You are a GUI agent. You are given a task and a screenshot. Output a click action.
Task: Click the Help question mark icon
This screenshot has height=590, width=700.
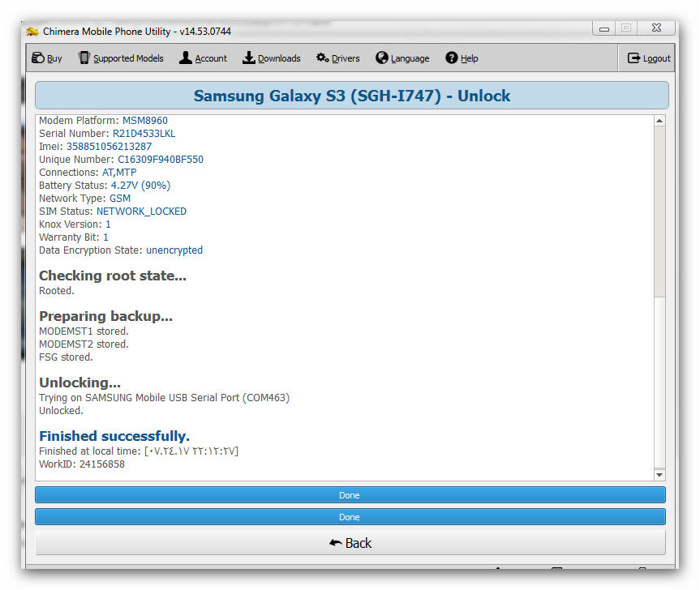click(452, 58)
